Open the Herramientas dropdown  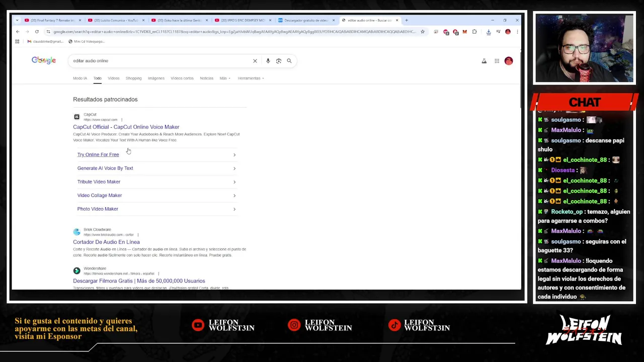(251, 78)
